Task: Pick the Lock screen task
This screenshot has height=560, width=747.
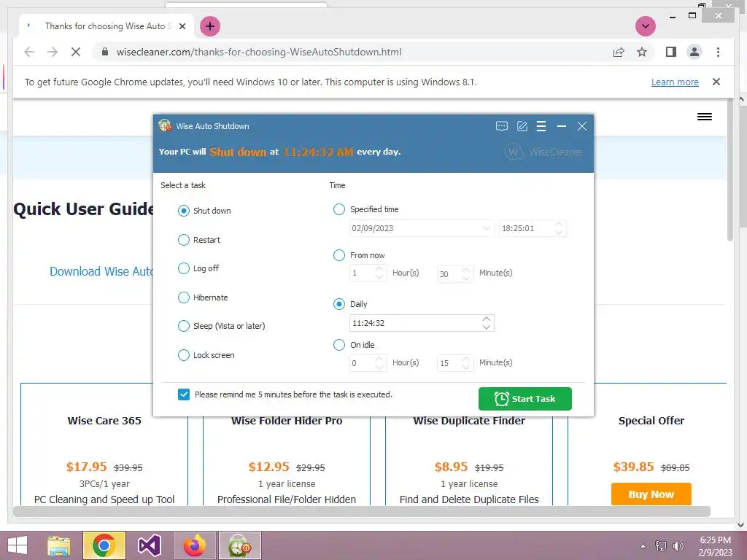Action: point(184,355)
